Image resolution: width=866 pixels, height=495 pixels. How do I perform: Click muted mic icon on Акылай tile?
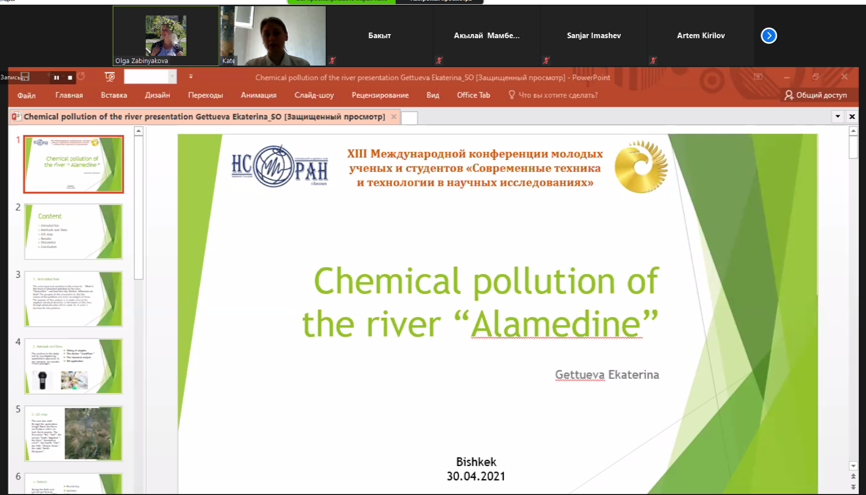coord(439,61)
